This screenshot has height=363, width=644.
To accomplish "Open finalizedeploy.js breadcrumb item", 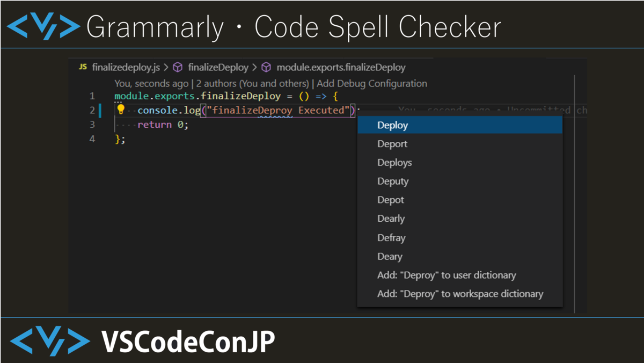I will point(126,67).
